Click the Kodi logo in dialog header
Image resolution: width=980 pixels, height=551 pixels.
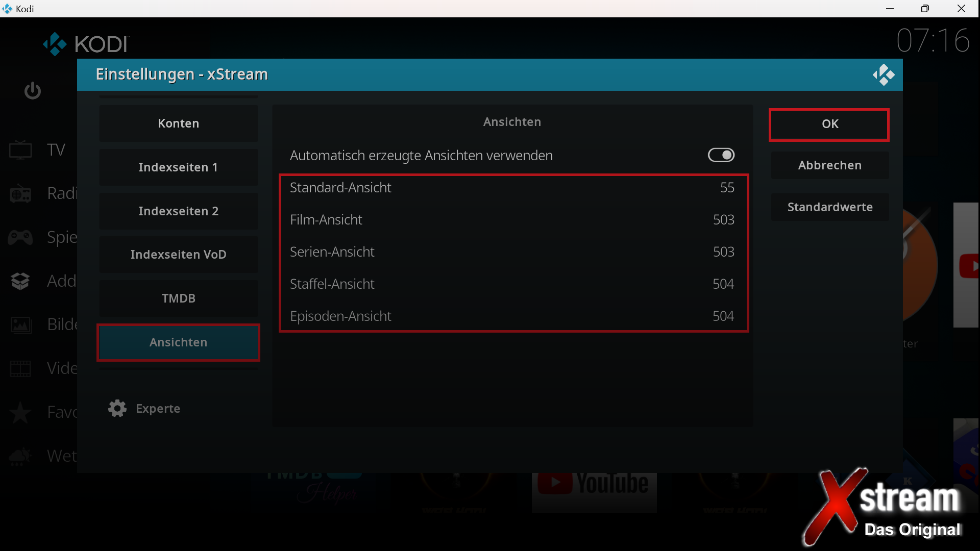point(884,75)
